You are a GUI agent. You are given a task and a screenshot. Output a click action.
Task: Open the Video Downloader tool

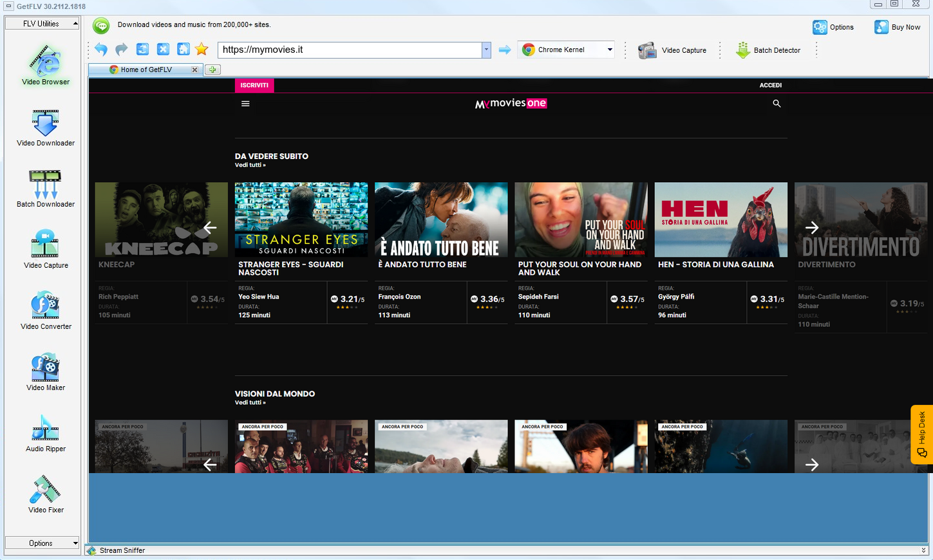(45, 127)
